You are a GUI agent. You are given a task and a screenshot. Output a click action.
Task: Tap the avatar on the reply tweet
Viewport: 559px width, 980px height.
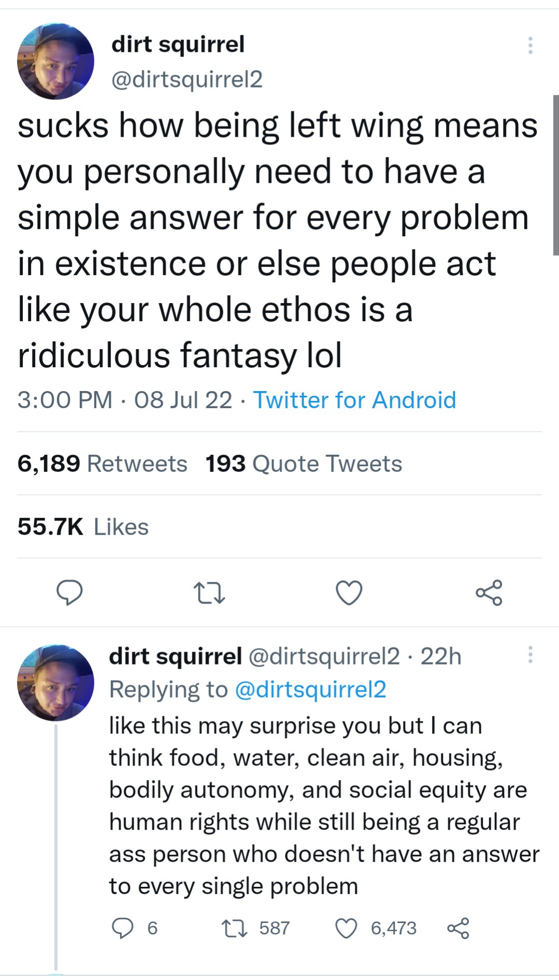coord(55,683)
